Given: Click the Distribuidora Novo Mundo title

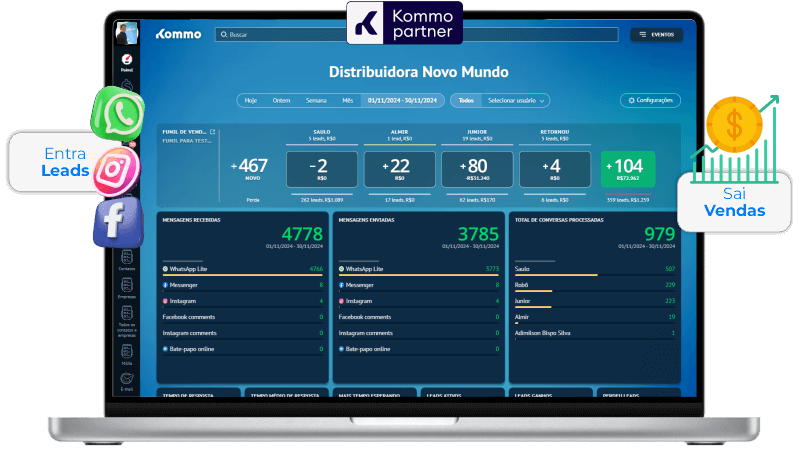Looking at the screenshot, I should (x=418, y=72).
